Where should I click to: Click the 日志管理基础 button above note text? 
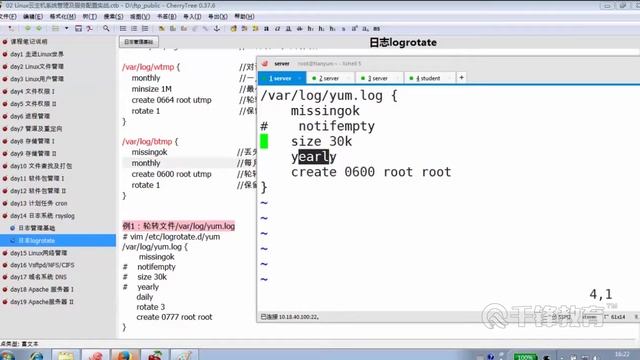pos(139,42)
